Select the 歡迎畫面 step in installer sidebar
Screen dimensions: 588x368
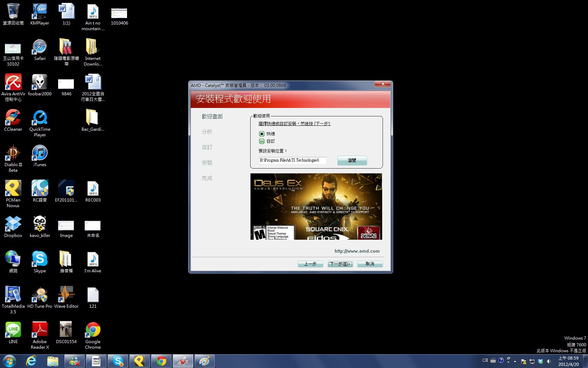pos(212,116)
